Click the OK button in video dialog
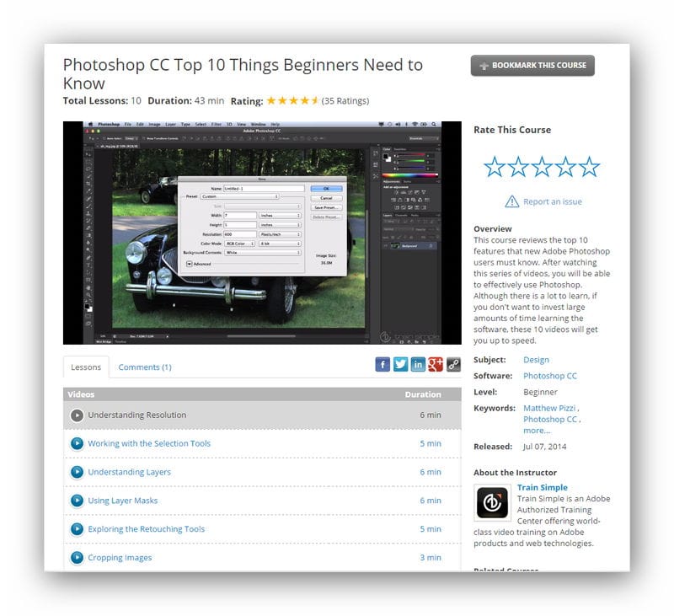This screenshot has width=674, height=616. coord(326,189)
